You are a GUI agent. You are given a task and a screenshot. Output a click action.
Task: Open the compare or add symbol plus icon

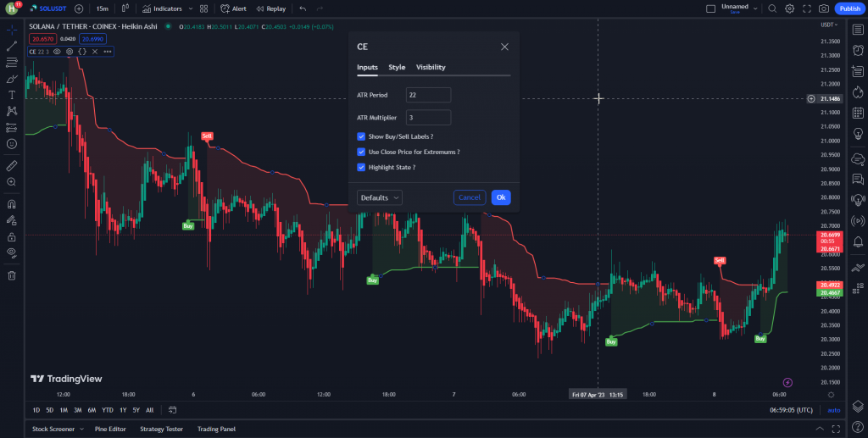point(79,8)
